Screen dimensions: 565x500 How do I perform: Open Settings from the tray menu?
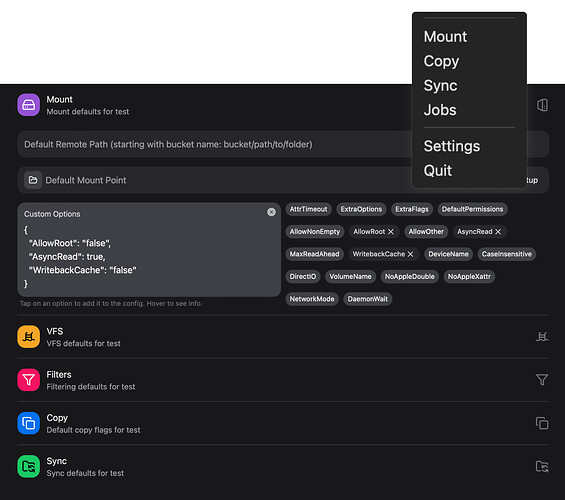[452, 146]
